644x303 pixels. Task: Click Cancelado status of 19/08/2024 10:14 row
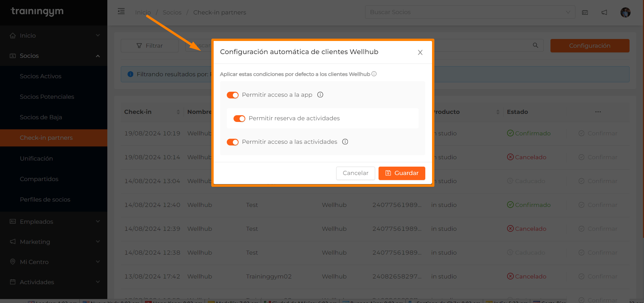point(527,157)
